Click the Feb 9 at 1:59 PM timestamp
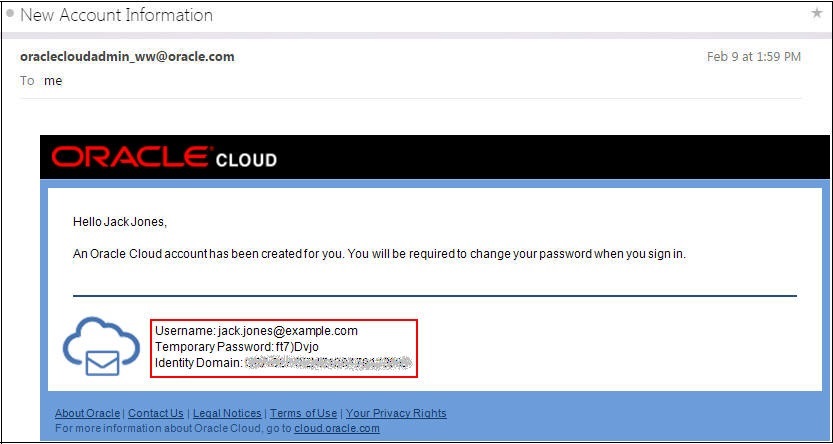The image size is (833, 444). click(x=753, y=57)
